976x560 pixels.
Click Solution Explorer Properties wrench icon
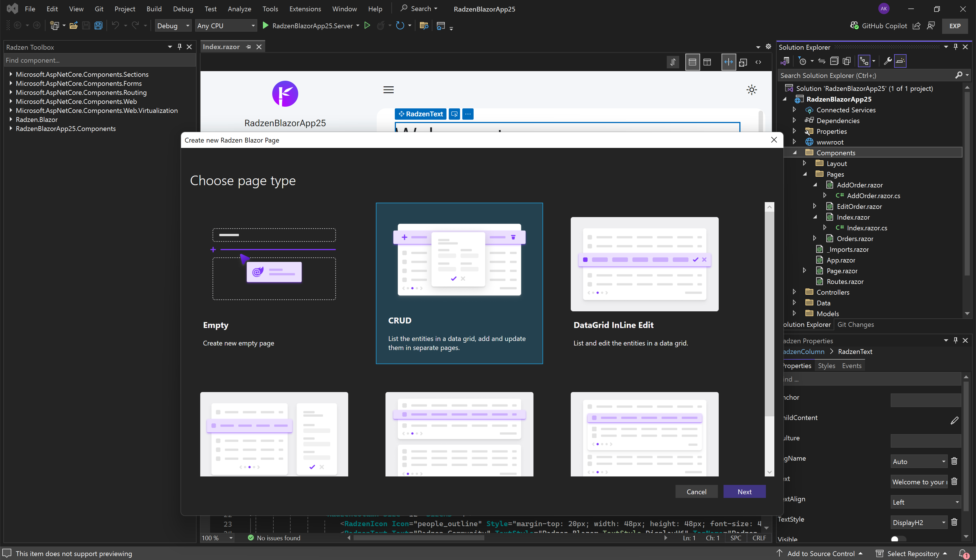[x=888, y=61]
